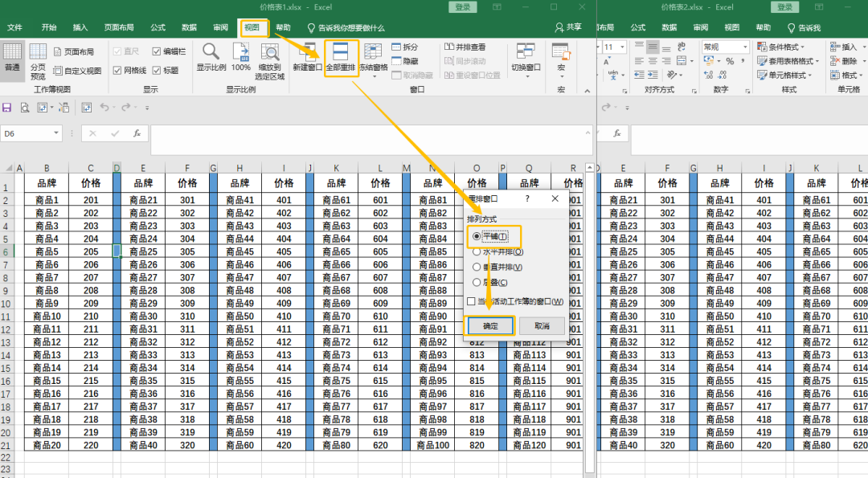Click Arrange All (全部重排)
Viewport: 868px width, 478px height.
tap(341, 58)
